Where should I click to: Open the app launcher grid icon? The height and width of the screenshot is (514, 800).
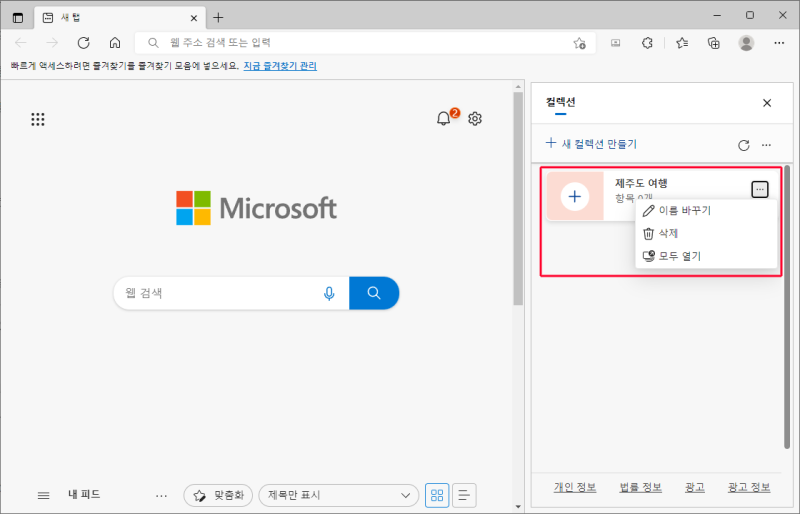[x=38, y=119]
